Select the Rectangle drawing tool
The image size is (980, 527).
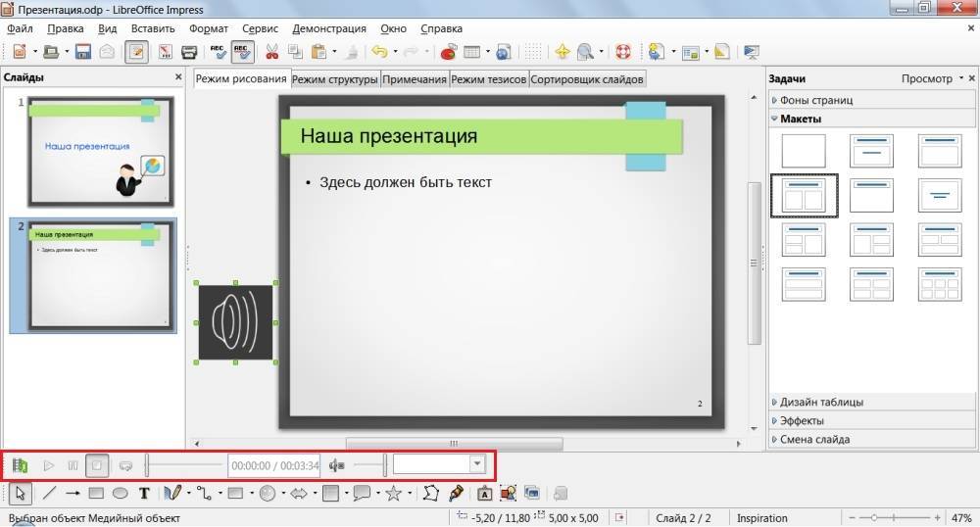point(96,494)
